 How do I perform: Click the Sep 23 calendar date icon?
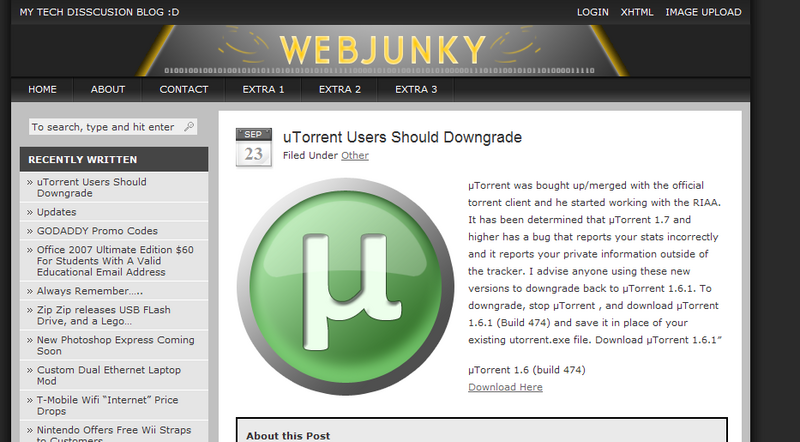254,148
